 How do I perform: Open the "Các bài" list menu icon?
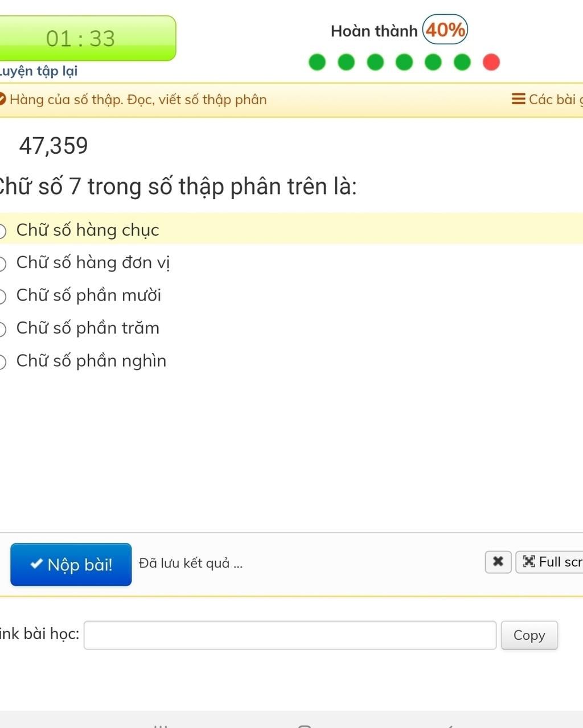pos(519,99)
